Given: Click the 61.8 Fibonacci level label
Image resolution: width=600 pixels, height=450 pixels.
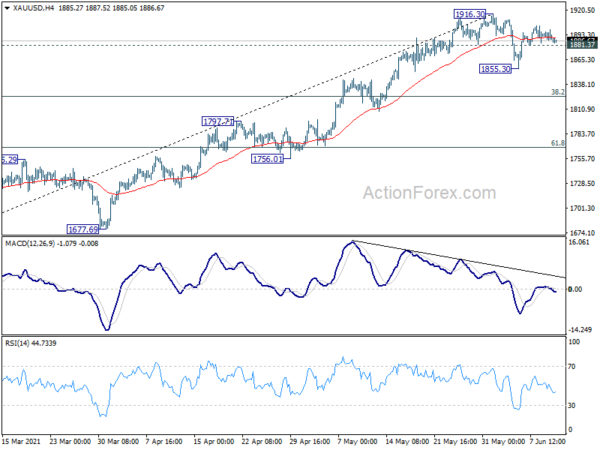Looking at the screenshot, I should 558,143.
